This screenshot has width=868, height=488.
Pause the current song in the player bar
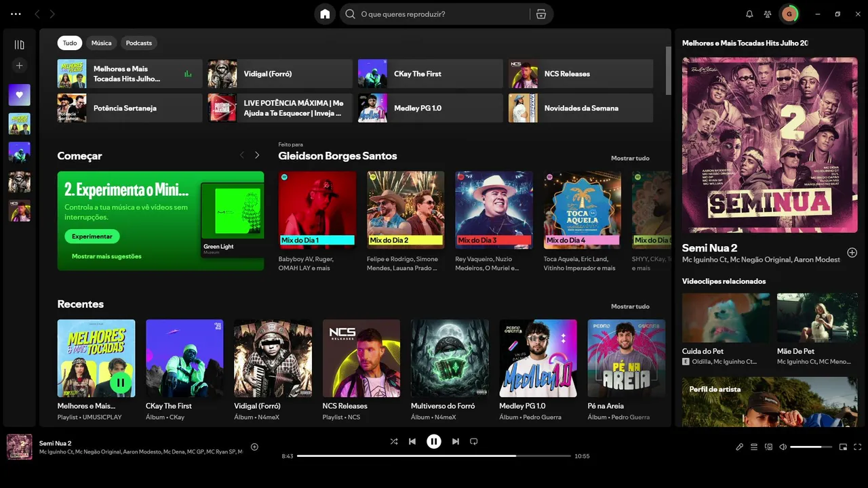click(434, 441)
